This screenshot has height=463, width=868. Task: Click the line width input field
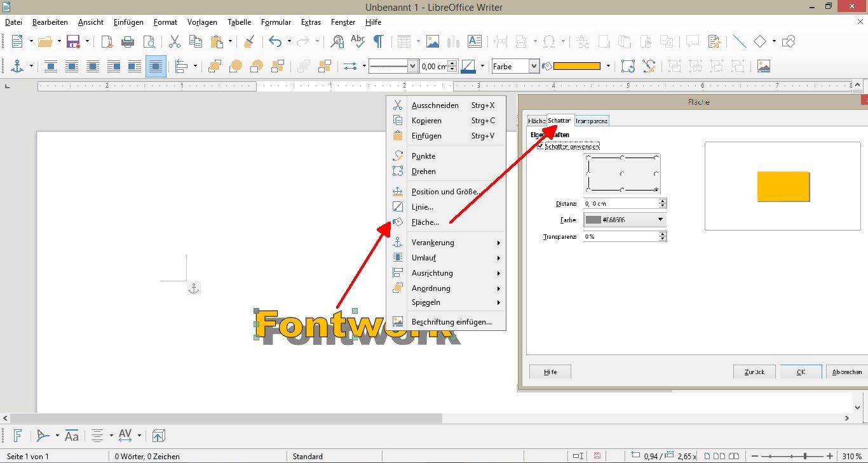[x=434, y=66]
